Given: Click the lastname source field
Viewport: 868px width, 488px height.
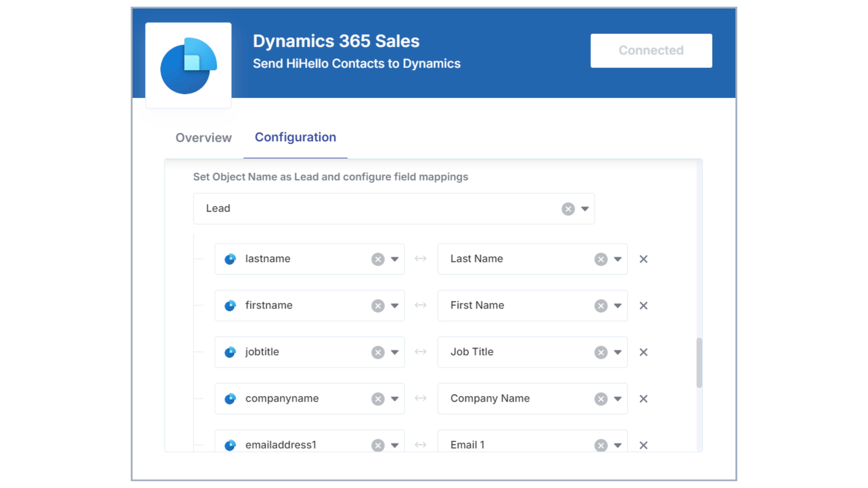Looking at the screenshot, I should point(309,259).
